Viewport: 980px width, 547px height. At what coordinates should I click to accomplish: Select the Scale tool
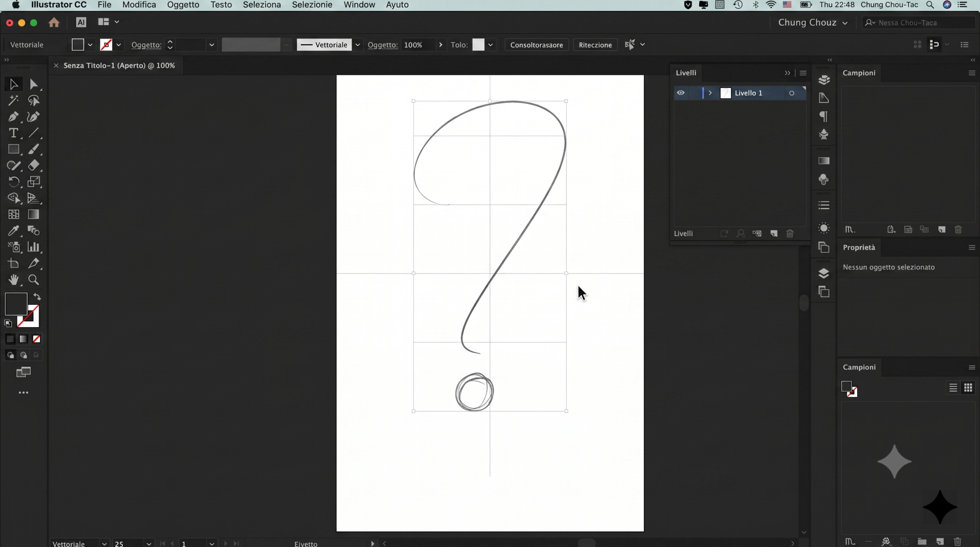tap(33, 181)
